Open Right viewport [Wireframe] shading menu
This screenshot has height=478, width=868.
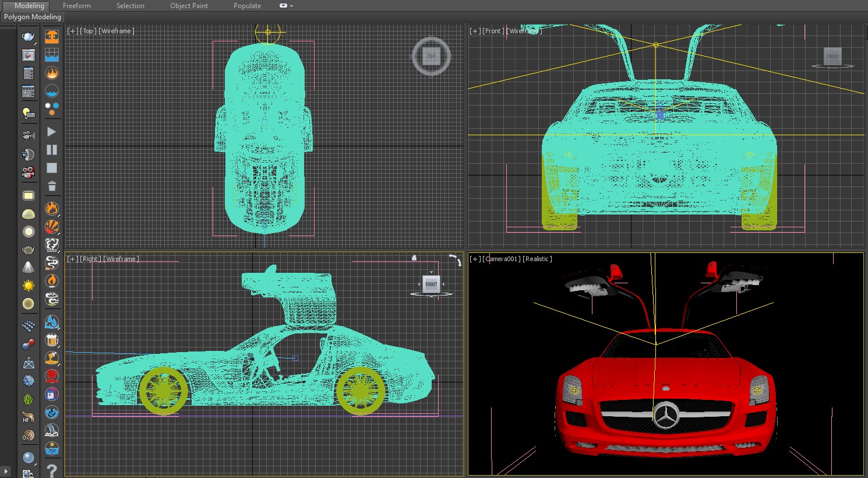coord(121,259)
